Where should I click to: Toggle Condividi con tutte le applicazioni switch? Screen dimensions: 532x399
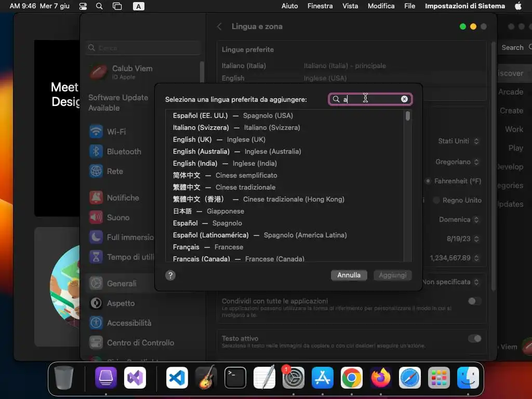[474, 301]
